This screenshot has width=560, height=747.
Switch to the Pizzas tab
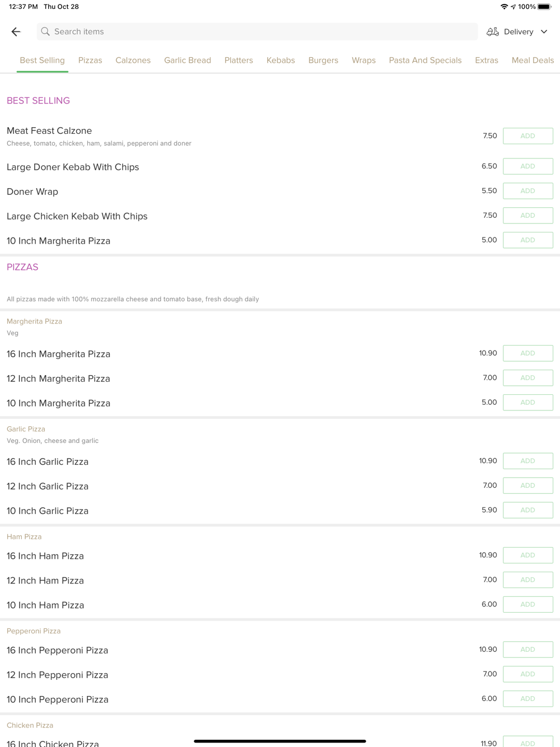point(90,60)
